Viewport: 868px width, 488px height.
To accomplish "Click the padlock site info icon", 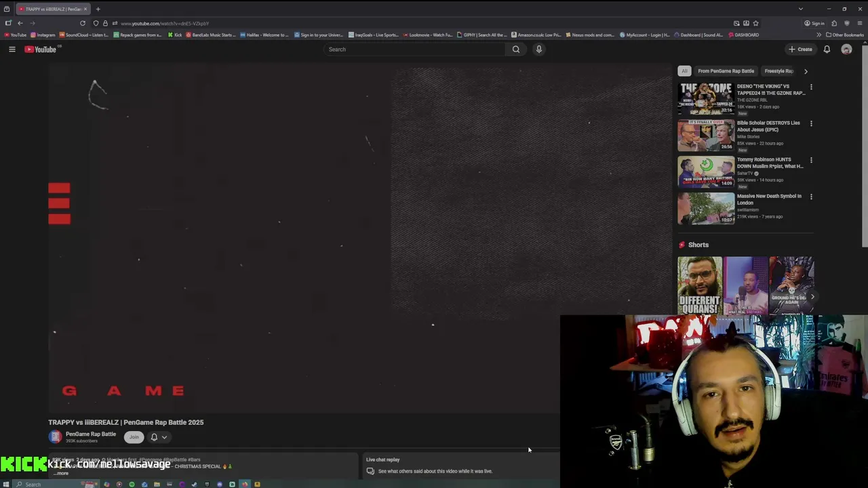I will pyautogui.click(x=105, y=23).
